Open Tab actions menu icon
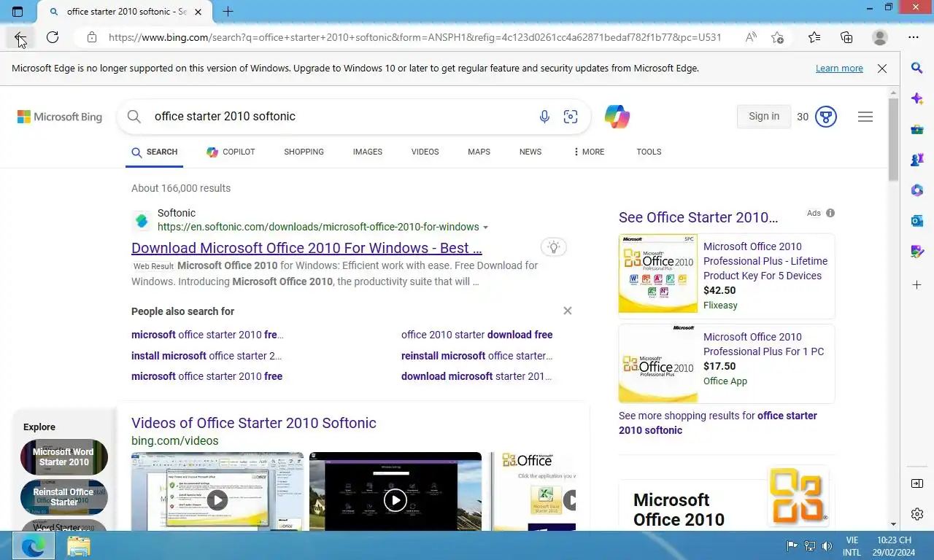The height and width of the screenshot is (560, 934). 18,12
